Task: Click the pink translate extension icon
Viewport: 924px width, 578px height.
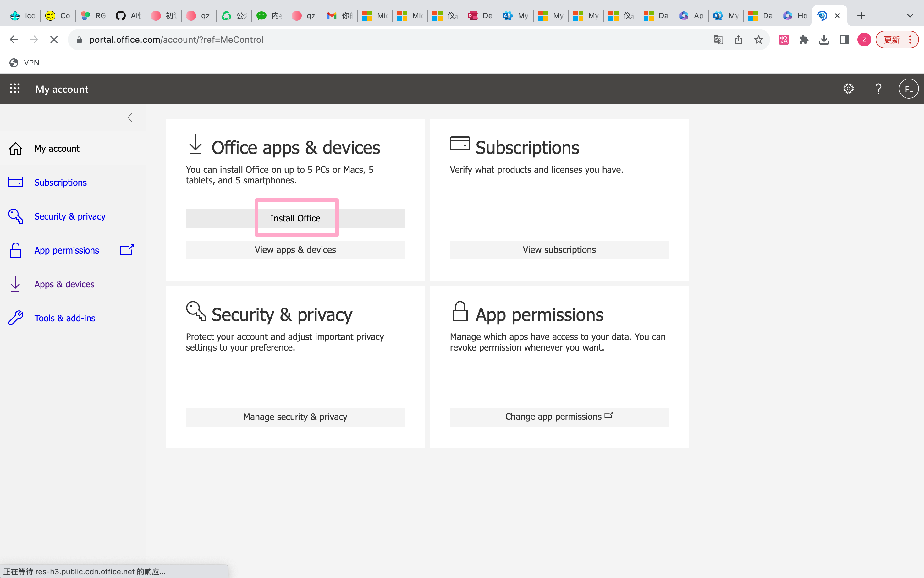Action: [x=784, y=39]
